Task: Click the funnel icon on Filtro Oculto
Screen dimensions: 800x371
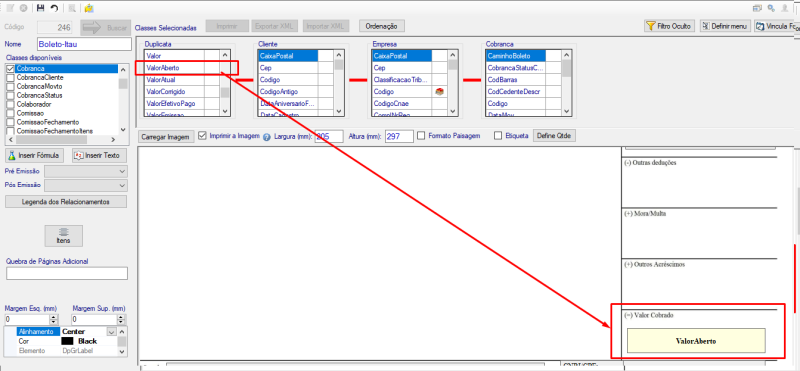Action: (x=651, y=26)
